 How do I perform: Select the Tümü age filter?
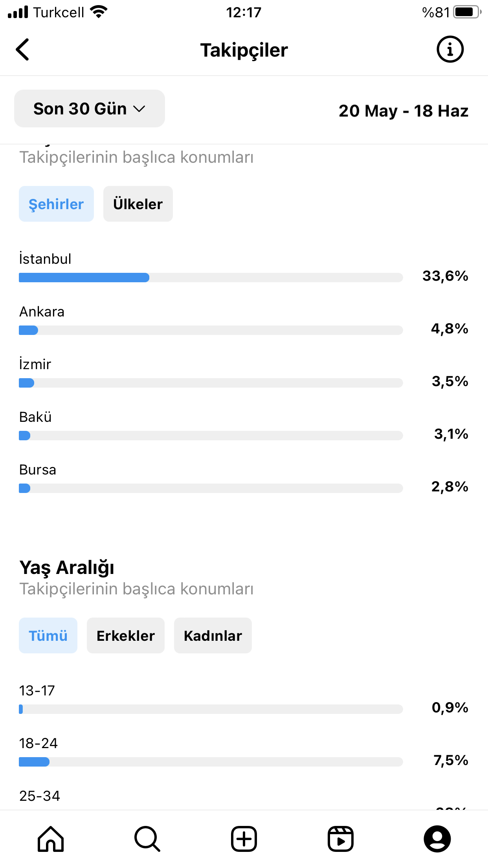point(48,636)
